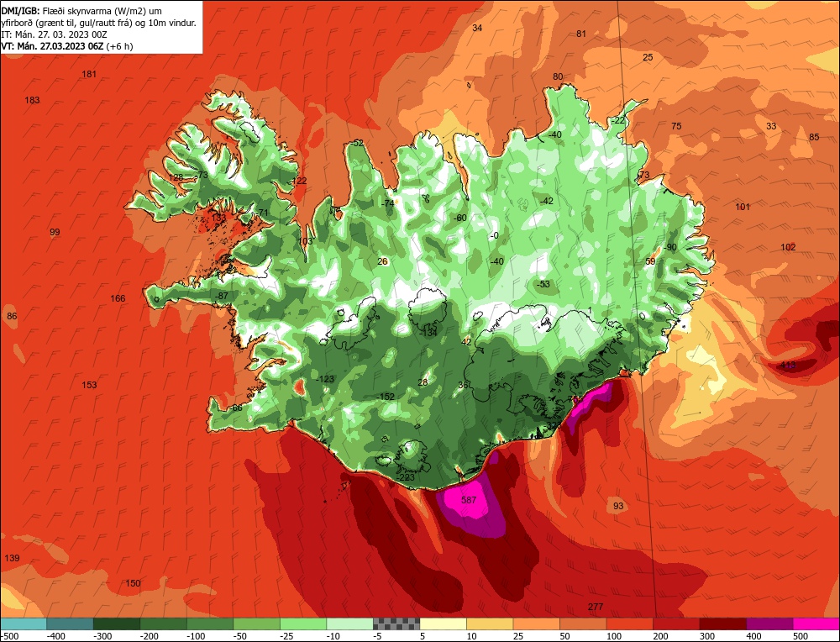Click the 34 value at the top
840x642 pixels.
pyautogui.click(x=477, y=28)
